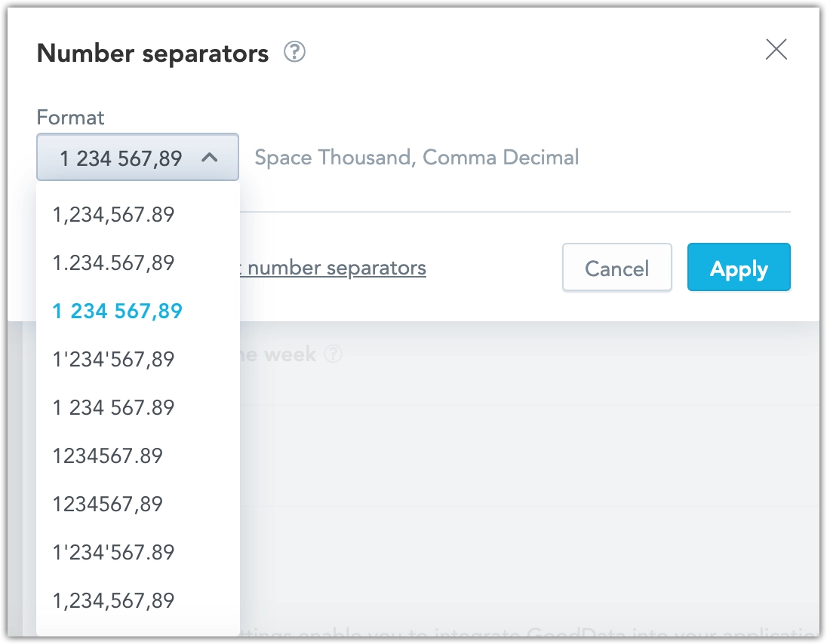This screenshot has height=644, width=827.
Task: Click the Cancel button
Action: 616,267
